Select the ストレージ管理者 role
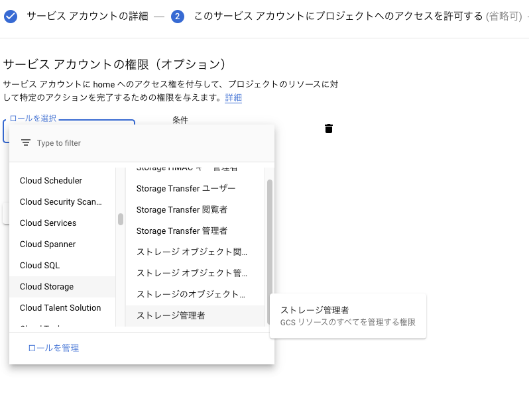Screen dimensions: 529x420 (x=170, y=316)
